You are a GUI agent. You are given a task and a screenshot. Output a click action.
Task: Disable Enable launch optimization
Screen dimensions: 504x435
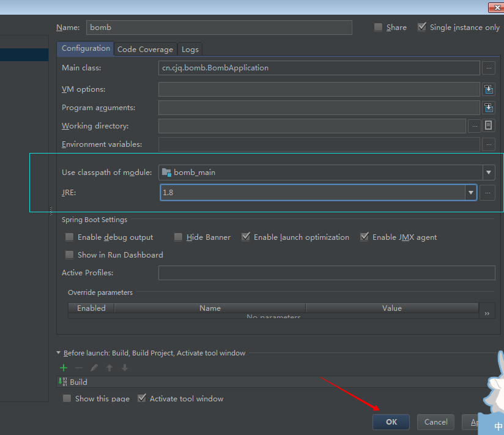tap(245, 237)
